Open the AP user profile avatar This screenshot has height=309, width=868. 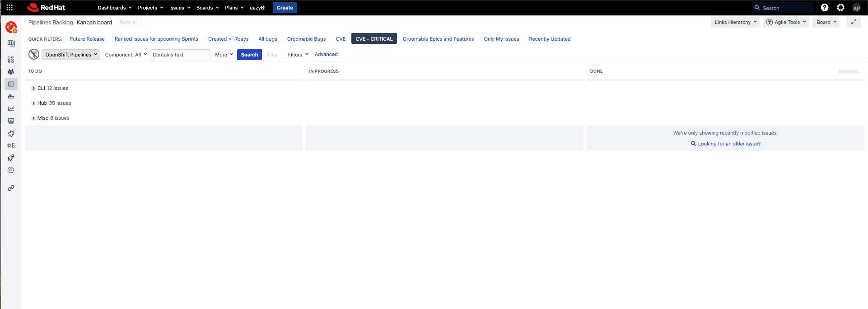pos(856,8)
